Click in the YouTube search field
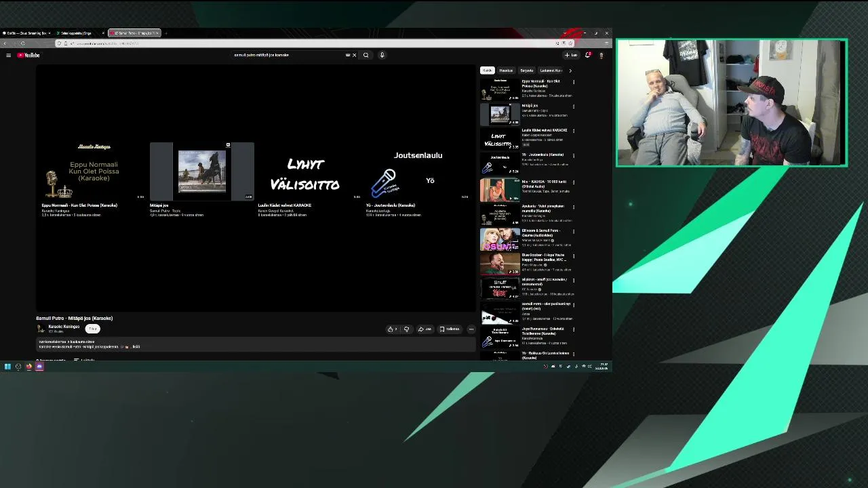The width and height of the screenshot is (868, 488). pyautogui.click(x=288, y=55)
